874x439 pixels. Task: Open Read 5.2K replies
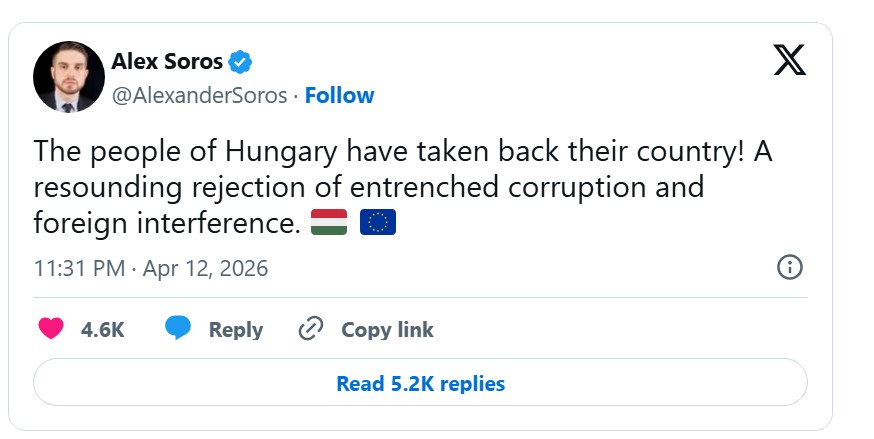(420, 383)
